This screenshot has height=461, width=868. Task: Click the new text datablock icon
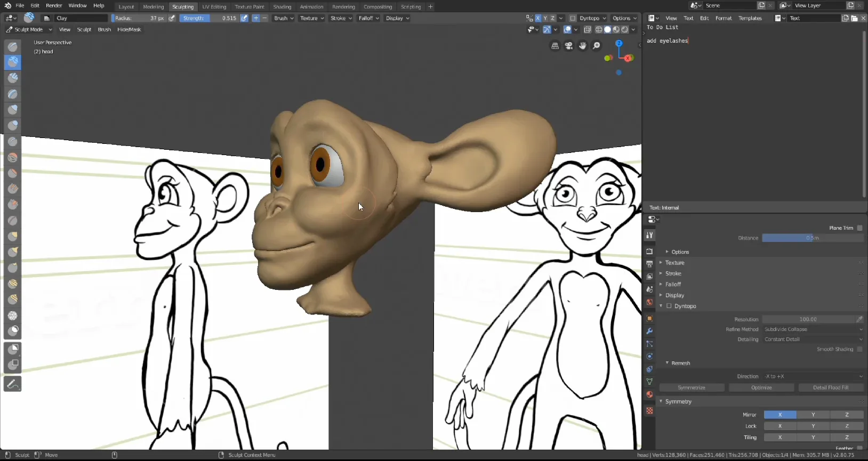846,18
